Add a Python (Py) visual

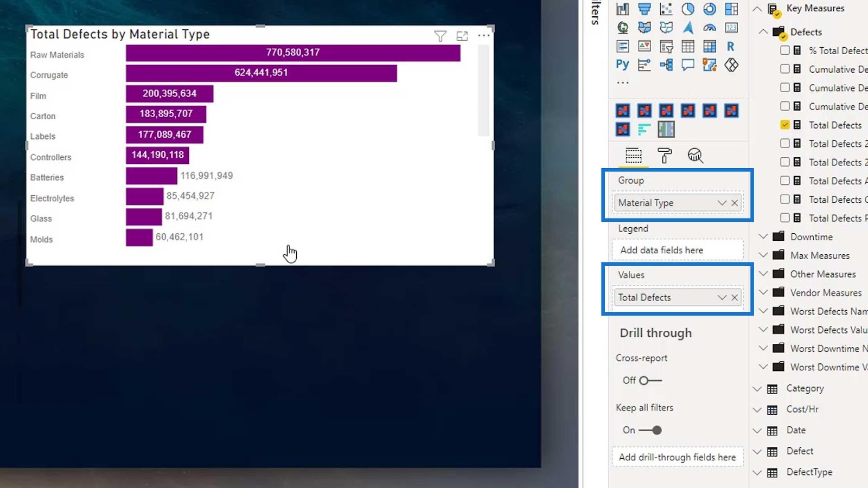point(623,65)
